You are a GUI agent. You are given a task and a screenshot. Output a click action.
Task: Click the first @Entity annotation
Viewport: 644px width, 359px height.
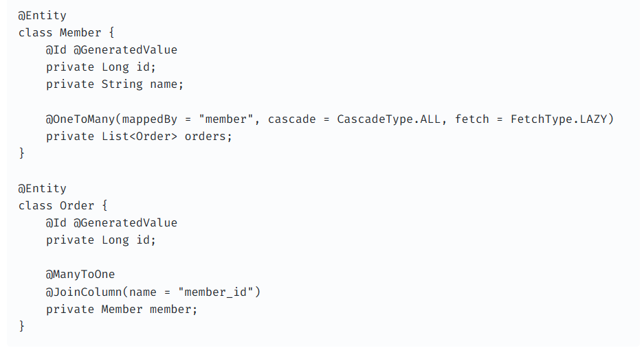42,15
